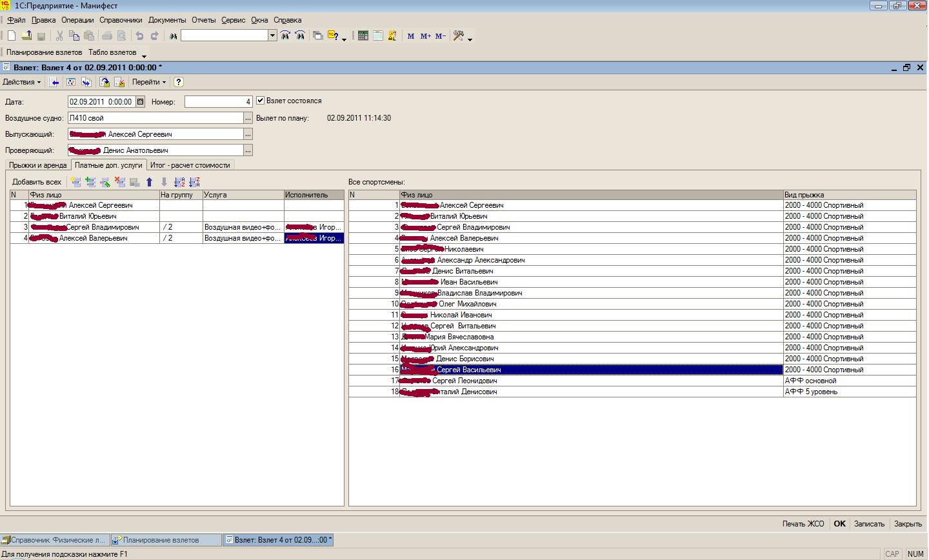This screenshot has width=929, height=560.
Task: Click the delete row icon with red X
Action: (119, 182)
